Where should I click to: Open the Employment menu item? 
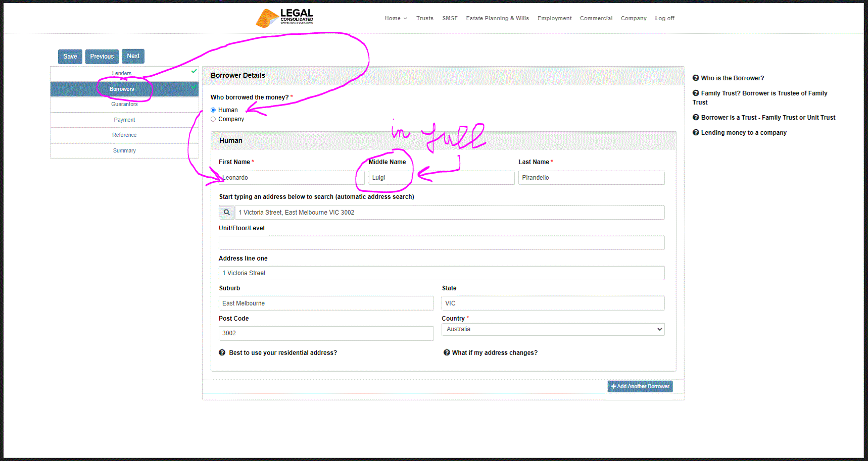click(555, 18)
